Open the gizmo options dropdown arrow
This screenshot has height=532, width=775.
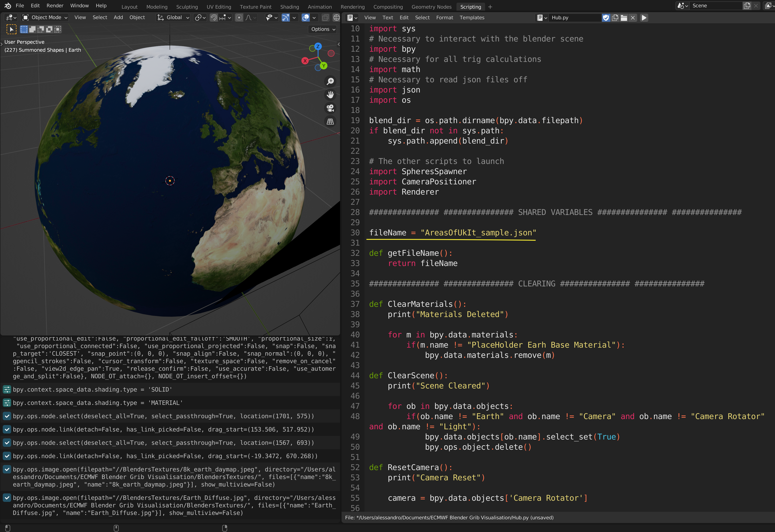click(x=294, y=17)
